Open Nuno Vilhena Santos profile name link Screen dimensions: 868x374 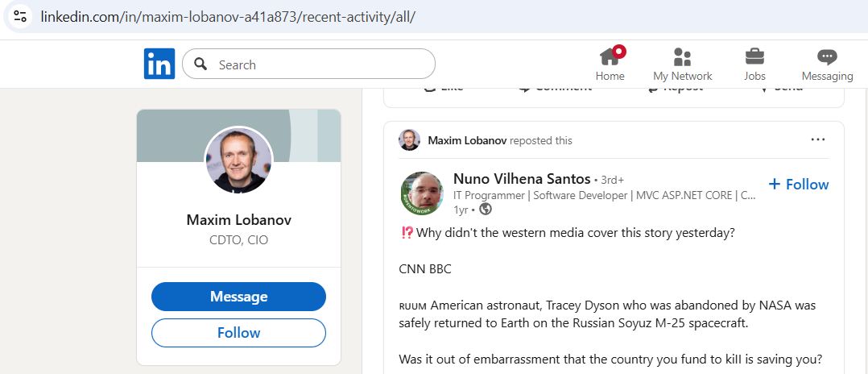[522, 178]
